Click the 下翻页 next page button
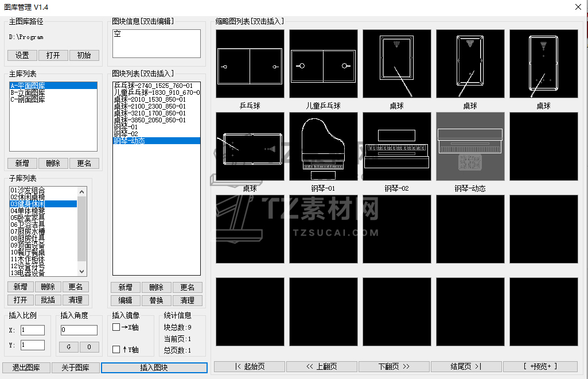The image size is (588, 379). (394, 366)
